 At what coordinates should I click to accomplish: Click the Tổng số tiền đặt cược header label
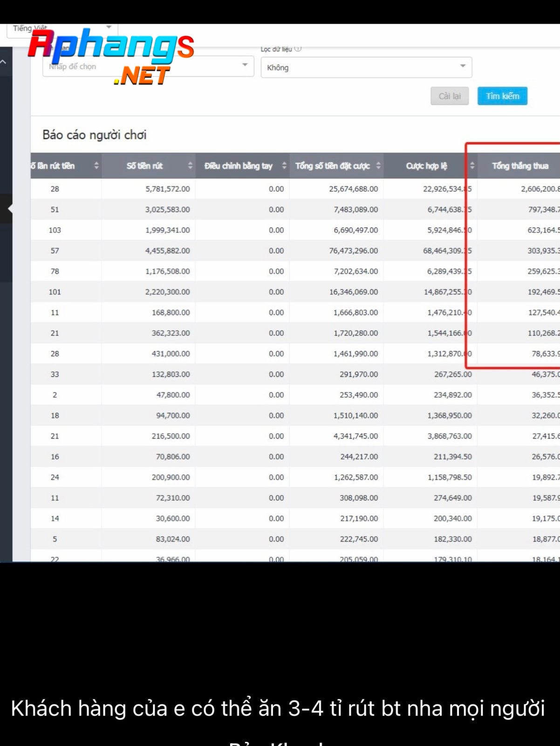click(x=332, y=166)
